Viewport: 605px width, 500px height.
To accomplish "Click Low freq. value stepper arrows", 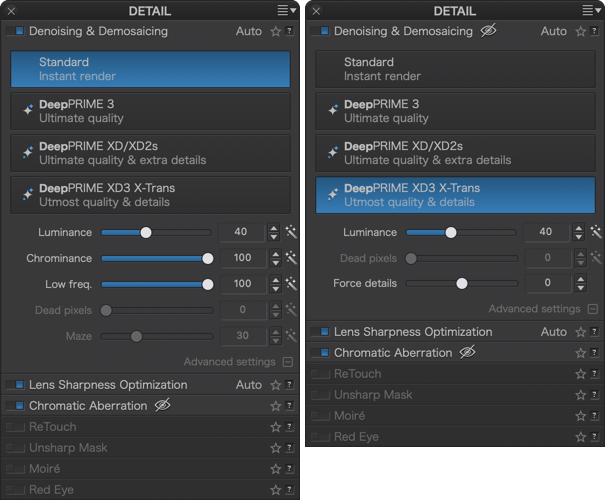I will 275,284.
